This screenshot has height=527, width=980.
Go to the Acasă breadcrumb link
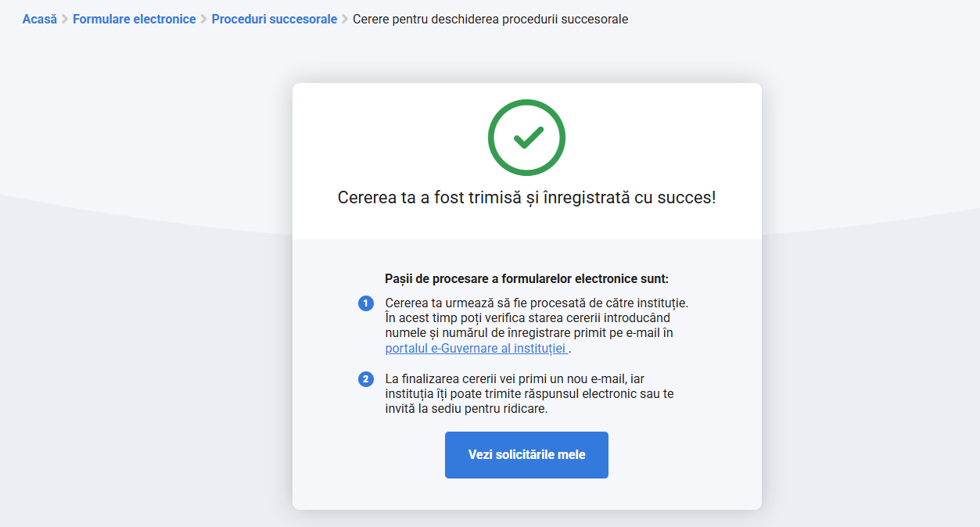(40, 19)
